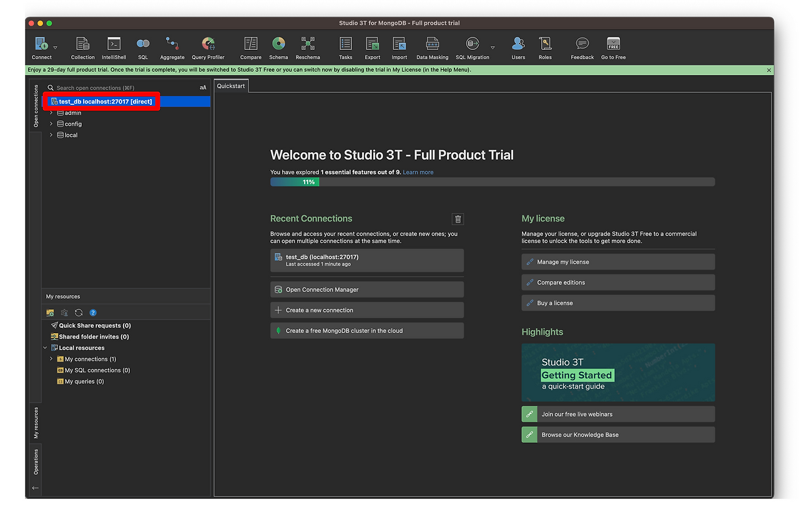799x532 pixels.
Task: Dismiss the green trial notification banner
Action: tap(768, 70)
